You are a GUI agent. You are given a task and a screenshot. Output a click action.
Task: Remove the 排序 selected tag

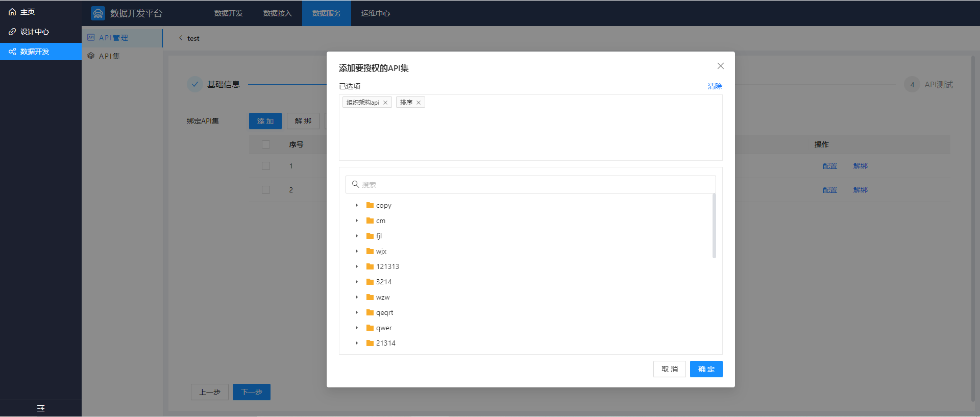(x=419, y=103)
